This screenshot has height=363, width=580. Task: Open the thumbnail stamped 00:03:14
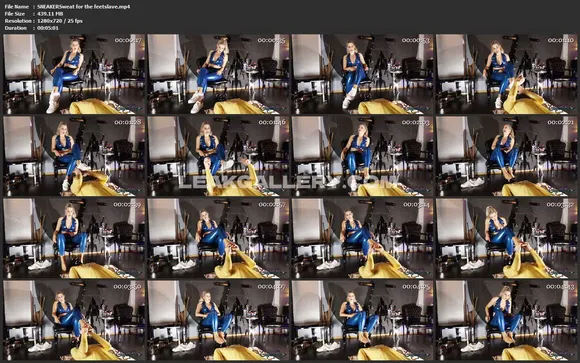[362, 238]
